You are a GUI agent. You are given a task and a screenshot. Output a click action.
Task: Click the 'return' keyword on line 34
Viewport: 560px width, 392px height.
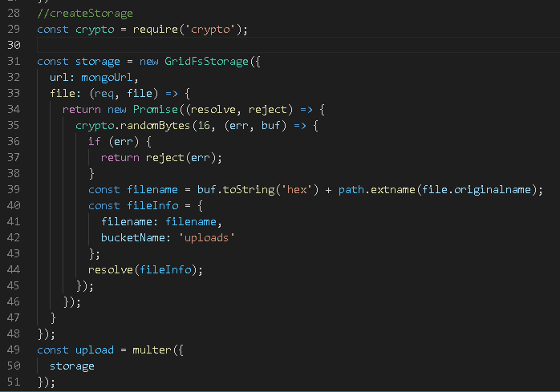[x=81, y=110]
